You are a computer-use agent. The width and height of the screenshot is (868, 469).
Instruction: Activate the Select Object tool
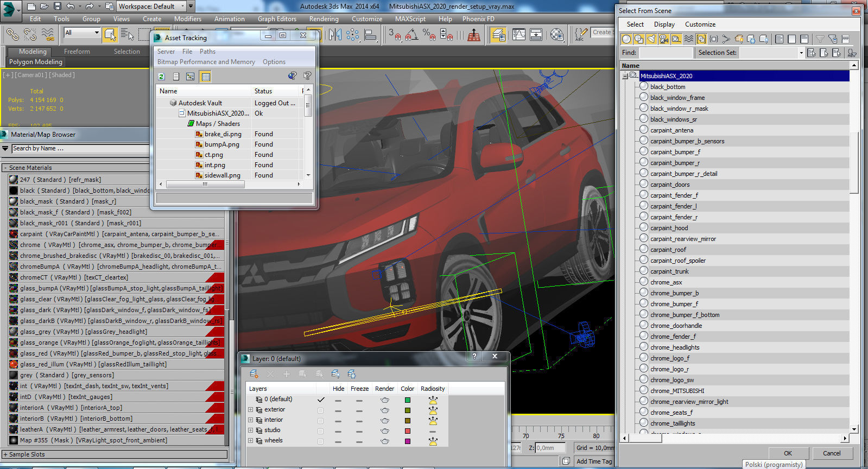point(110,35)
